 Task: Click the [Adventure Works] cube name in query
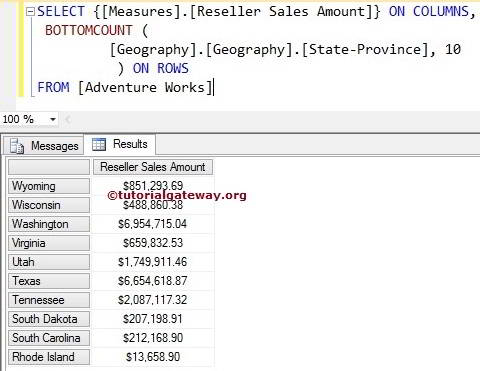145,88
